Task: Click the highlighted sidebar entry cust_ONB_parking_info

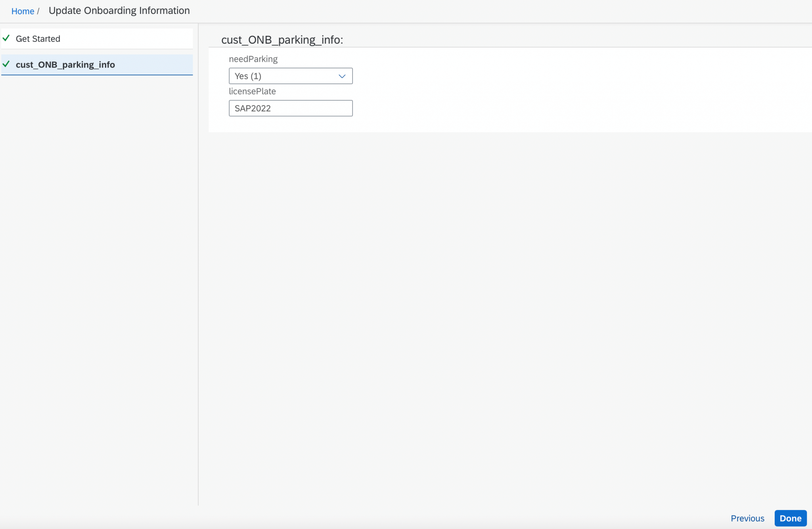Action: (66, 64)
